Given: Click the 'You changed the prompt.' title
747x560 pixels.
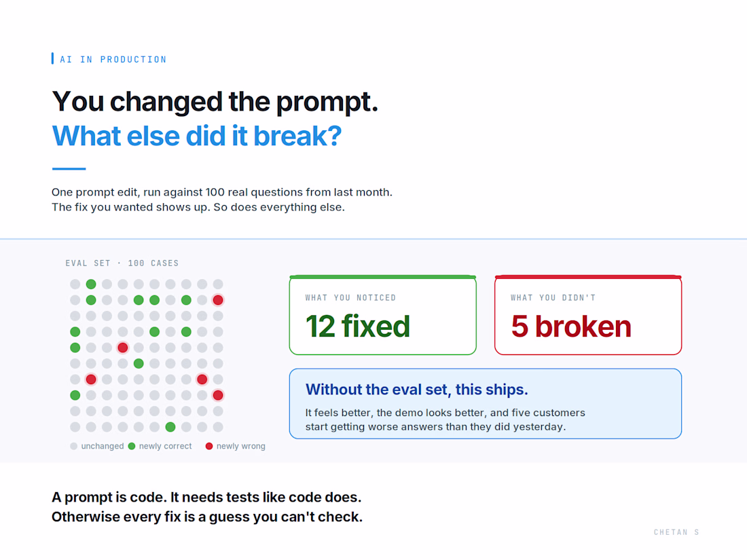Looking at the screenshot, I should pyautogui.click(x=215, y=101).
